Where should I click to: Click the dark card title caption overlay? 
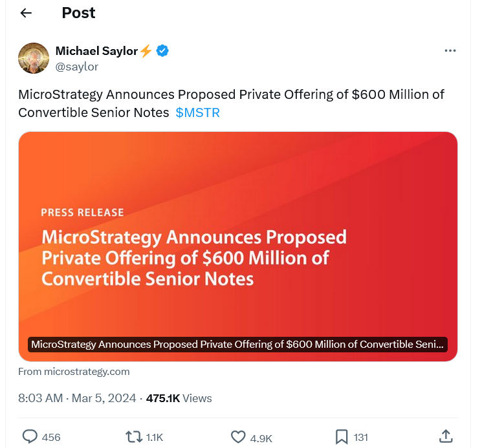(237, 345)
